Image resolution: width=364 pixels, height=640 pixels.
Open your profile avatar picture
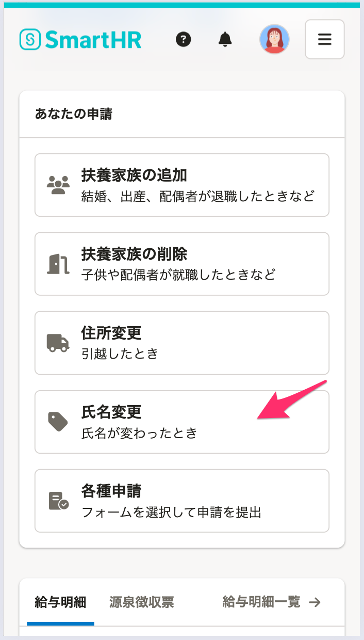click(275, 39)
